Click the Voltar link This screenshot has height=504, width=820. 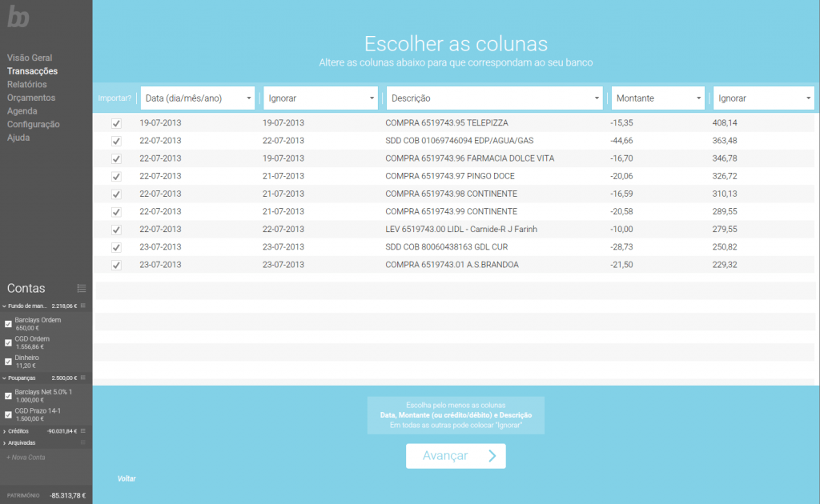127,478
